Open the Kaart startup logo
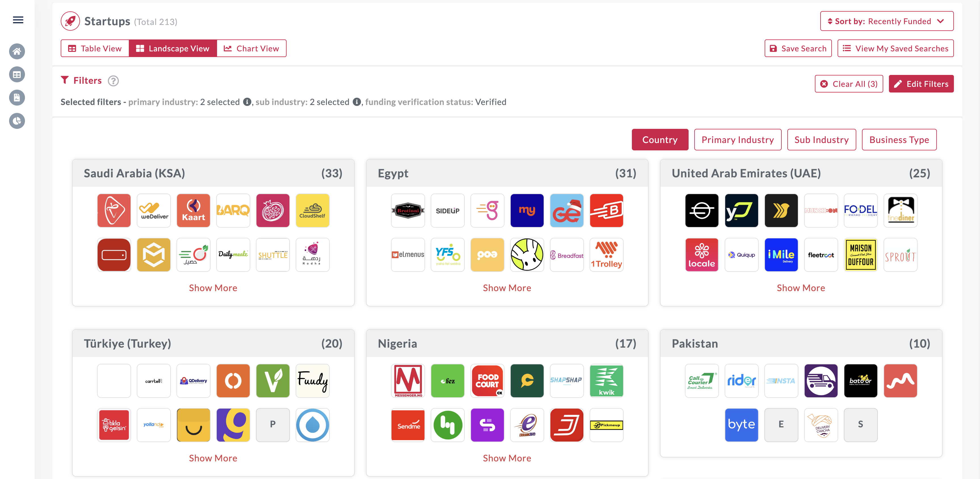 193,210
